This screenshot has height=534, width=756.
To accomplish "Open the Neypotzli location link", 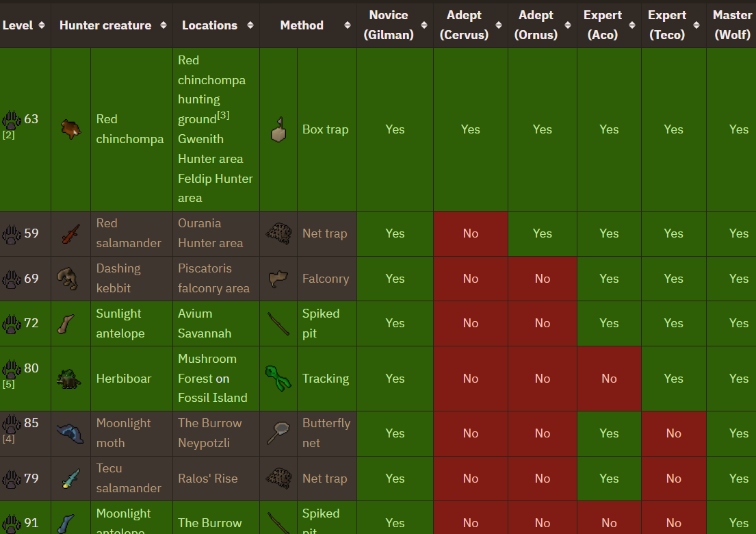I will 203,443.
